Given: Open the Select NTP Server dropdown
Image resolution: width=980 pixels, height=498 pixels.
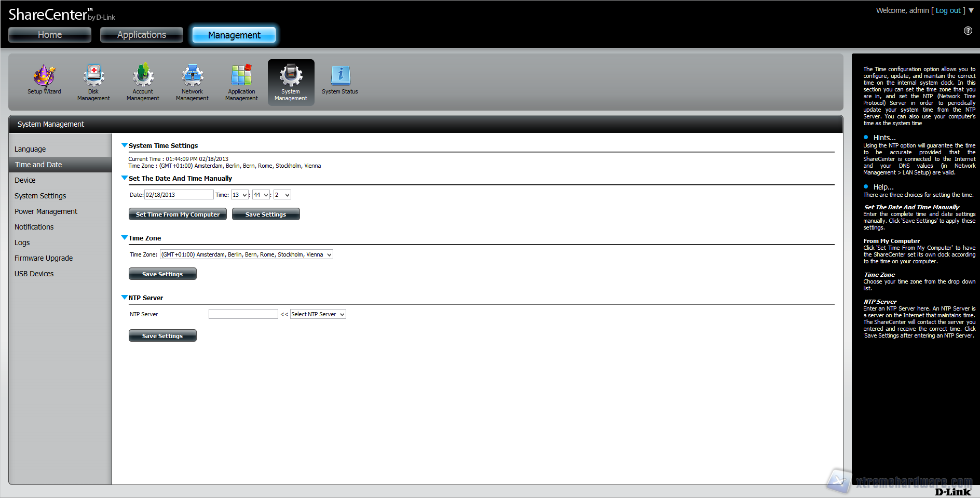Looking at the screenshot, I should tap(318, 314).
